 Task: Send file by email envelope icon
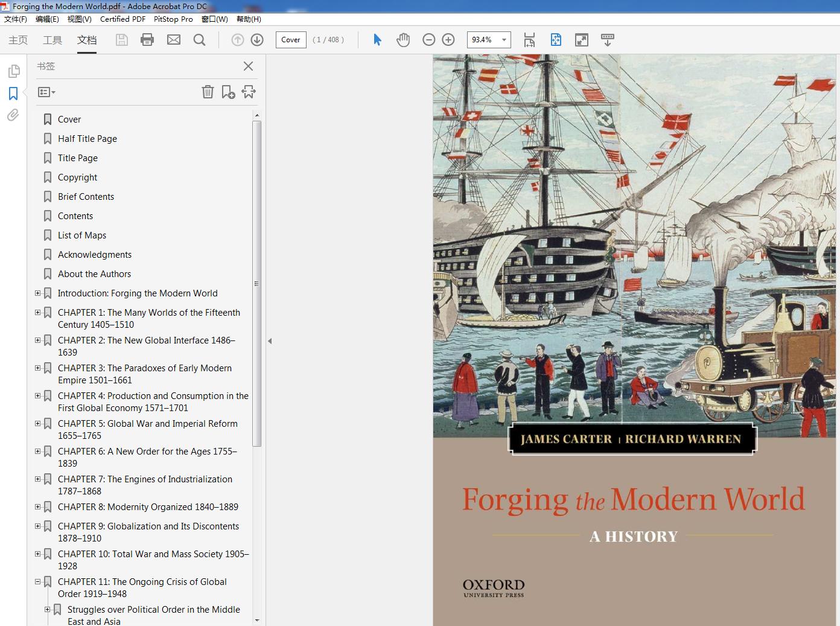coord(174,40)
